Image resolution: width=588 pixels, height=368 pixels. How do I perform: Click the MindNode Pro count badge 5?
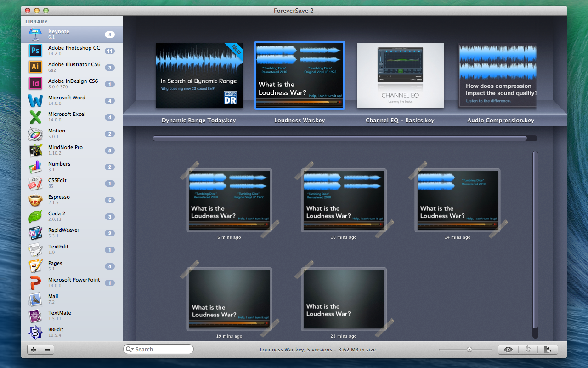109,150
